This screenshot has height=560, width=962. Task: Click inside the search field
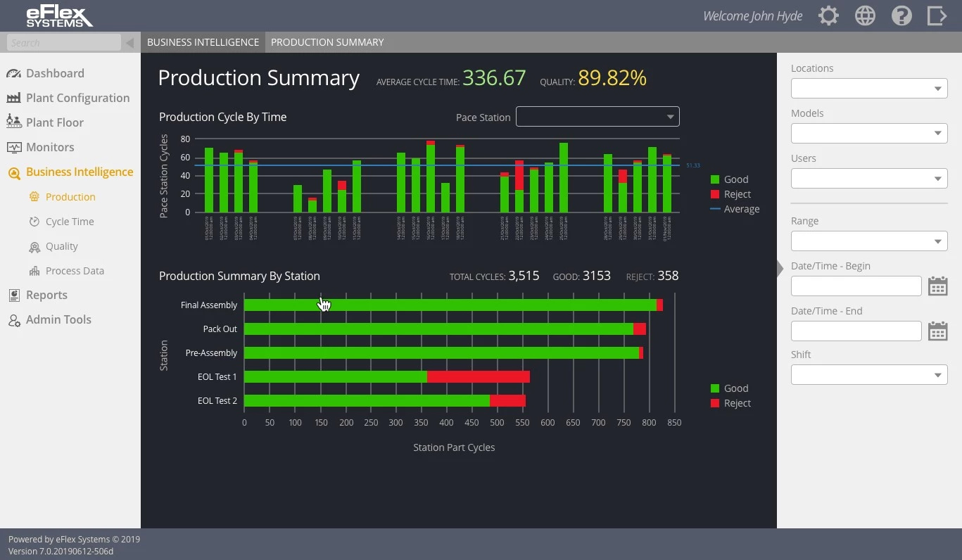coord(63,42)
